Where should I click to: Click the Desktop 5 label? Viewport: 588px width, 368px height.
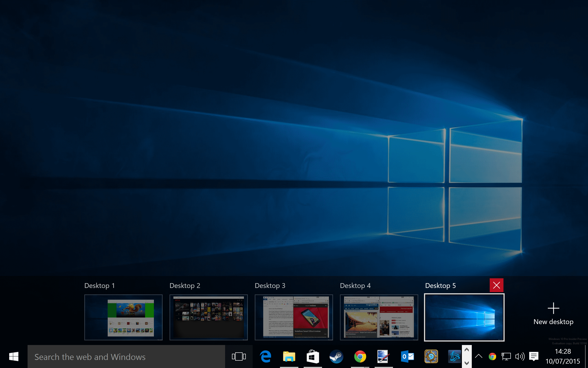tap(441, 285)
